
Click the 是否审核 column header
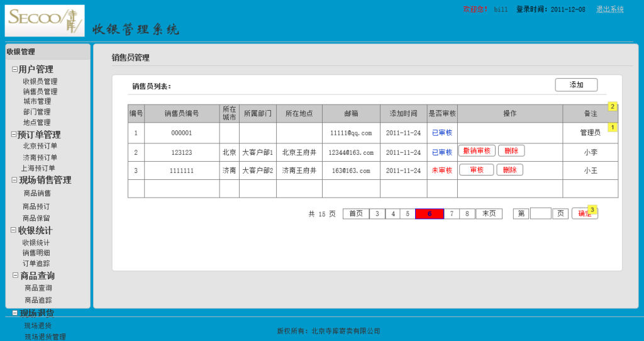pos(442,113)
